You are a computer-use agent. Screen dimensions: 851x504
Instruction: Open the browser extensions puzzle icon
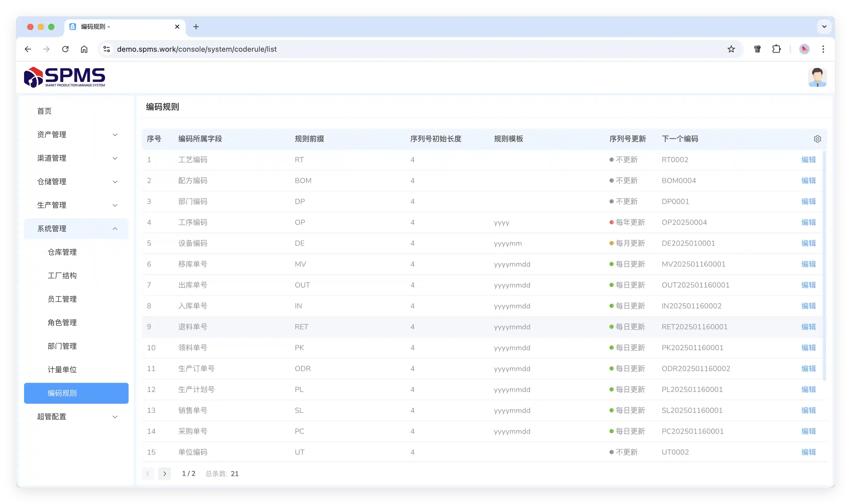click(x=776, y=49)
